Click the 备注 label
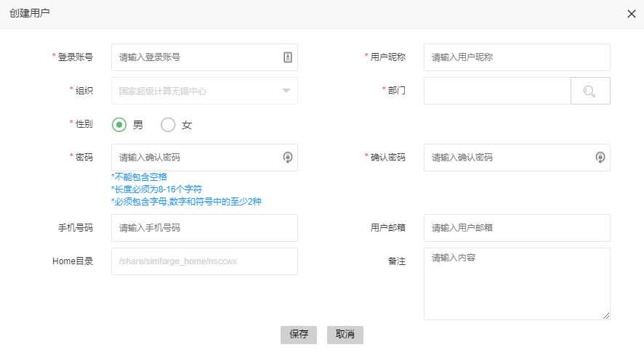644x355 pixels. pyautogui.click(x=397, y=261)
